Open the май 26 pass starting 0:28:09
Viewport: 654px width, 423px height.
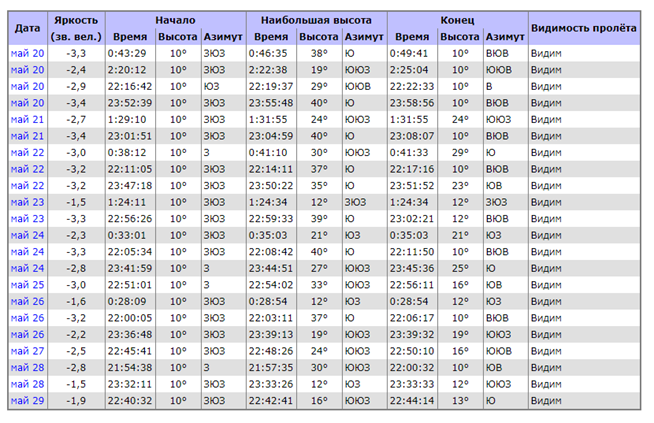tap(27, 301)
